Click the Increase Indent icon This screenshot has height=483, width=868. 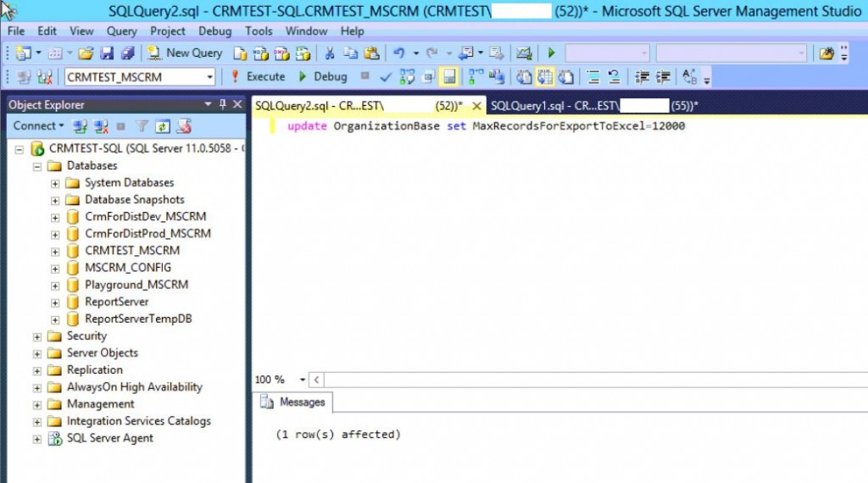click(663, 77)
